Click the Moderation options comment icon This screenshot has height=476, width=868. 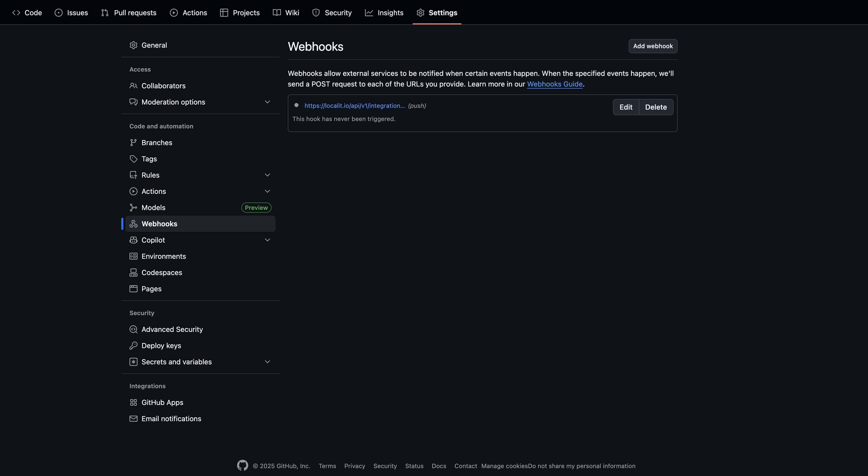133,102
